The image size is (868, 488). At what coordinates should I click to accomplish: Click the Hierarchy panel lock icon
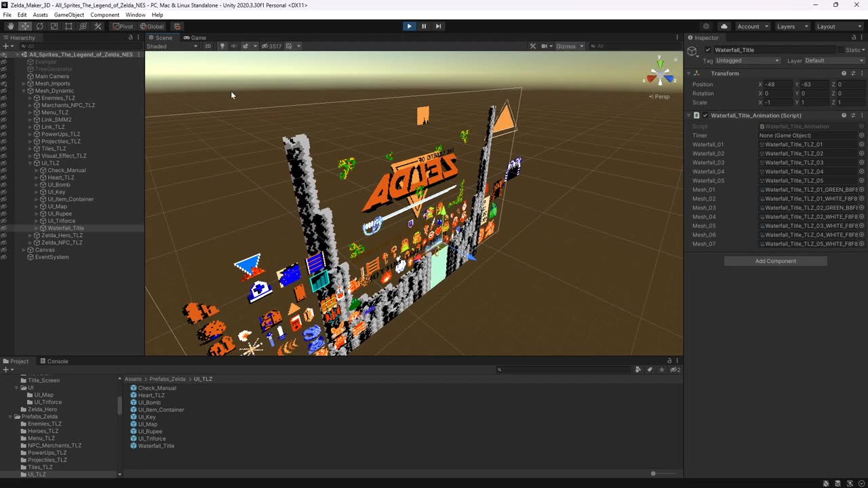click(130, 37)
